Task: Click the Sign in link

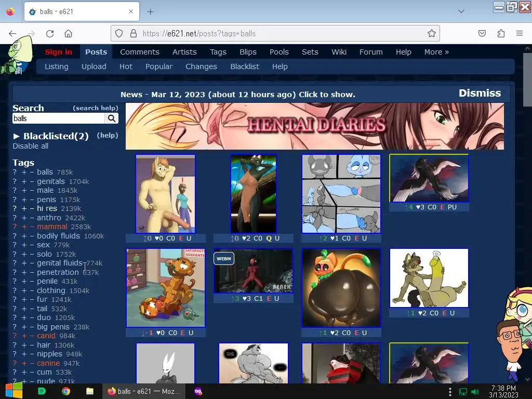Action: point(58,52)
